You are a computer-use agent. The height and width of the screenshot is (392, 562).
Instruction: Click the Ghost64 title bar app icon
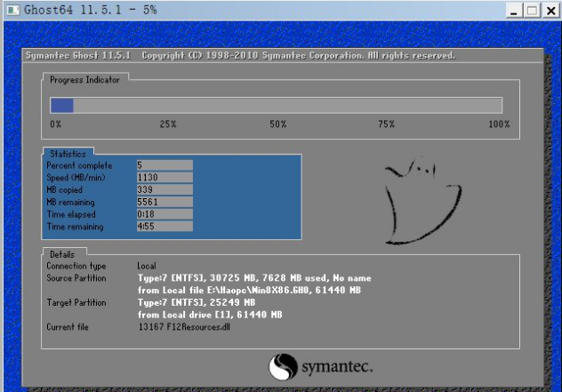point(10,9)
